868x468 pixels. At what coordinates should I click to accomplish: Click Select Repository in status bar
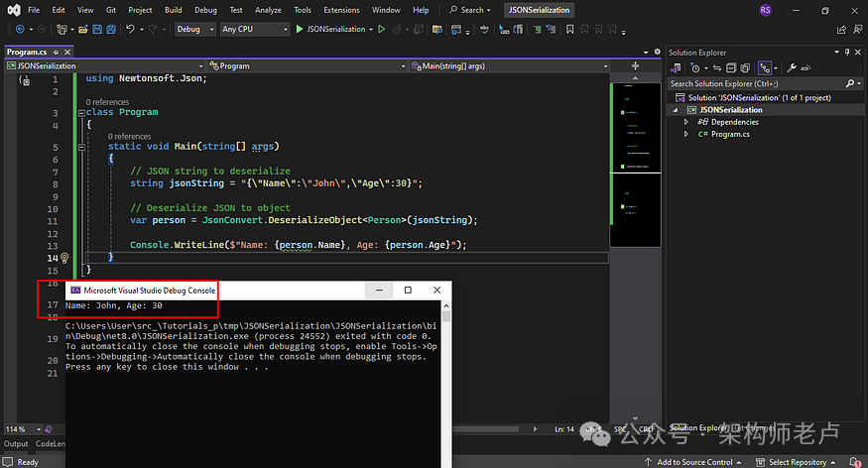point(796,462)
